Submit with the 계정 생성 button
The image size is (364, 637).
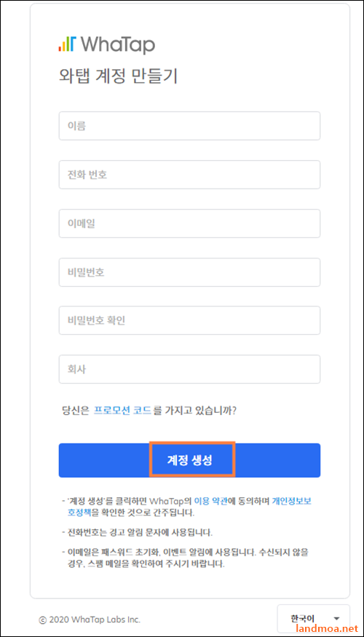[x=189, y=460]
